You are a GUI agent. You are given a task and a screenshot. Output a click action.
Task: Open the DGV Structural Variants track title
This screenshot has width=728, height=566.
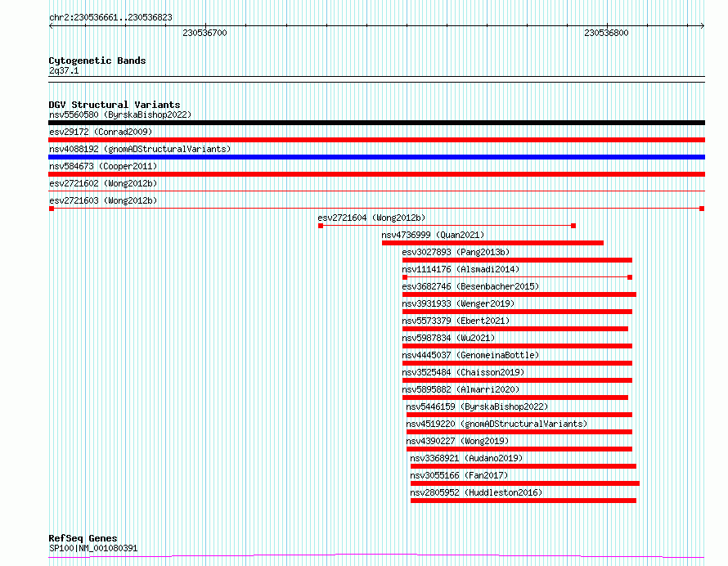(115, 105)
